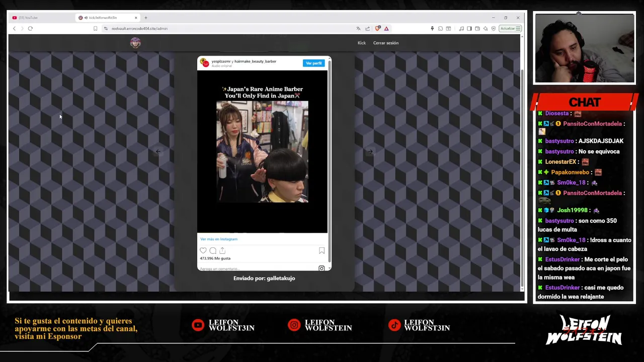Click chat username Diosesta

pyautogui.click(x=556, y=114)
